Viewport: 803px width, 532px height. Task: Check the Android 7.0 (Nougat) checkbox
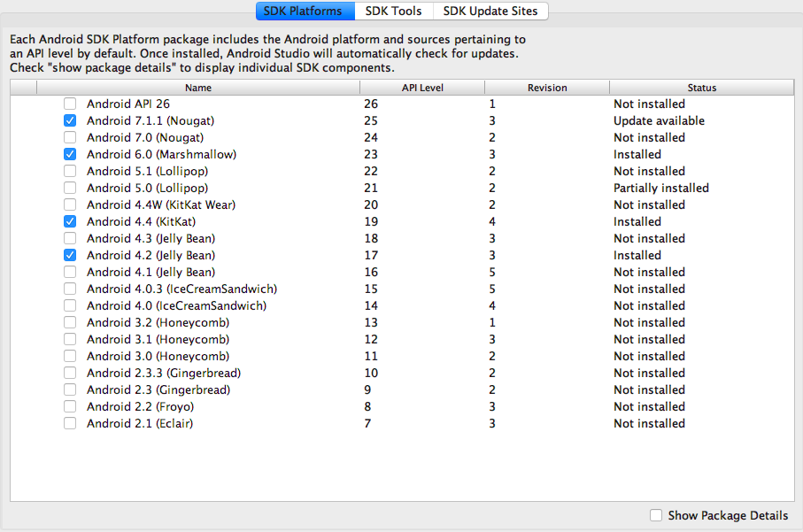pos(70,138)
